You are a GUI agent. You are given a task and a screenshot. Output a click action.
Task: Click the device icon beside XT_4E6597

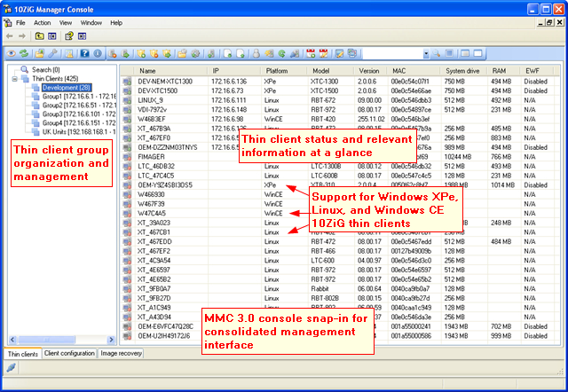click(x=127, y=270)
